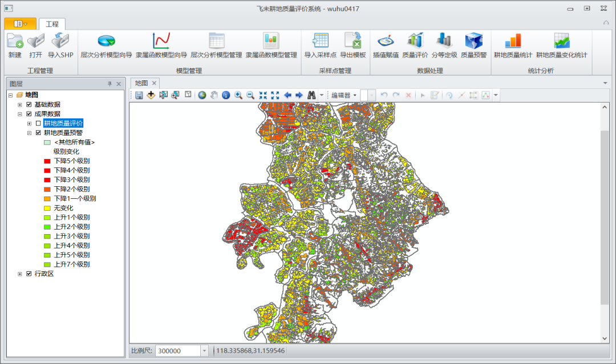Image resolution: width=616 pixels, height=364 pixels.
Task: Click the green 上升1个级别 swatch
Action: click(47, 217)
